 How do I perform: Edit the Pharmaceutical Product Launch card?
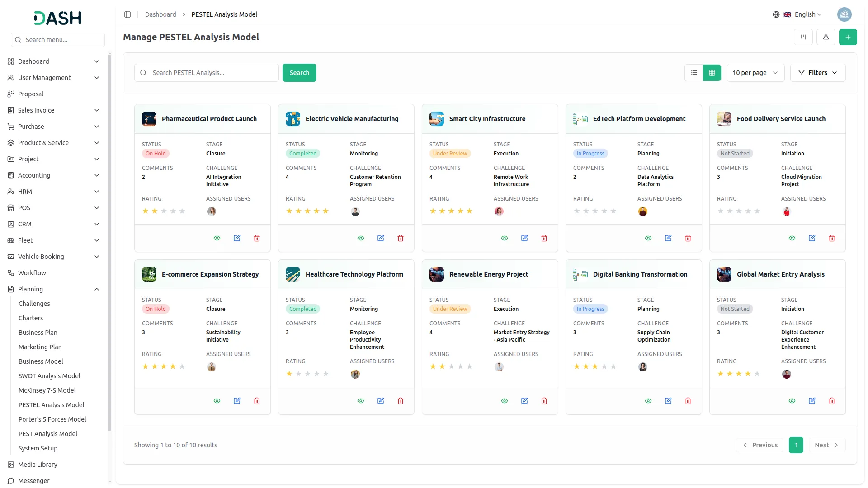click(237, 238)
